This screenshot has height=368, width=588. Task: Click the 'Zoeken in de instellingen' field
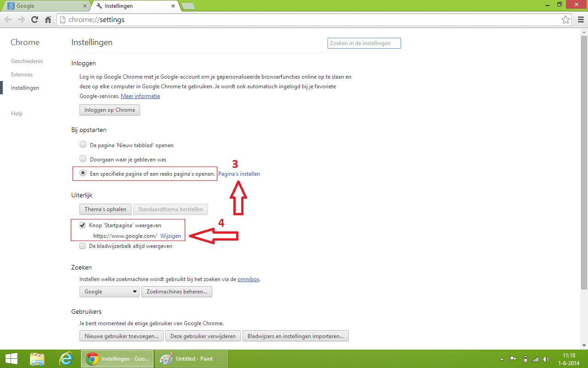pos(364,43)
